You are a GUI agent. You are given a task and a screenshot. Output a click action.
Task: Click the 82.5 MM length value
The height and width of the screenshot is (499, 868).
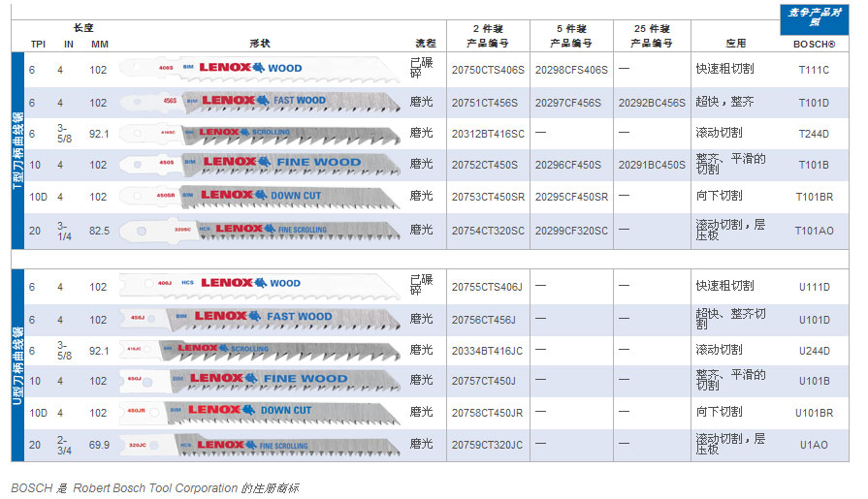(x=100, y=231)
